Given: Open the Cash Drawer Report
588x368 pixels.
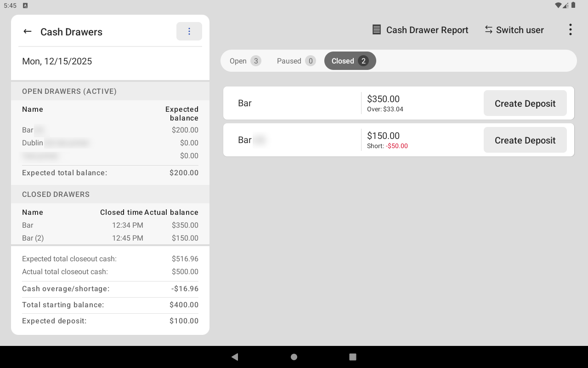Looking at the screenshot, I should click(x=420, y=30).
